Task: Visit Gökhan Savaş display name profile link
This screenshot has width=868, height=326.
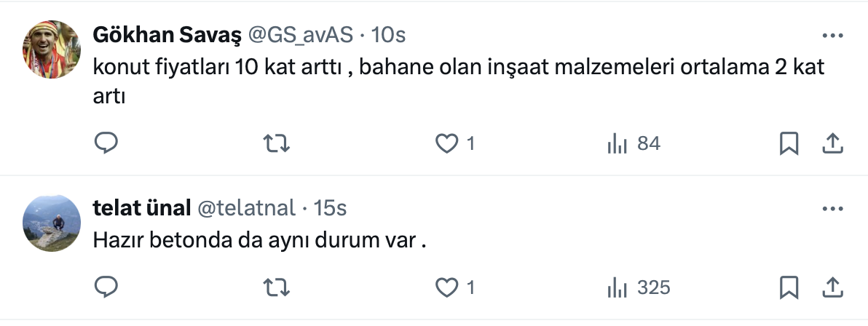Action: tap(167, 35)
